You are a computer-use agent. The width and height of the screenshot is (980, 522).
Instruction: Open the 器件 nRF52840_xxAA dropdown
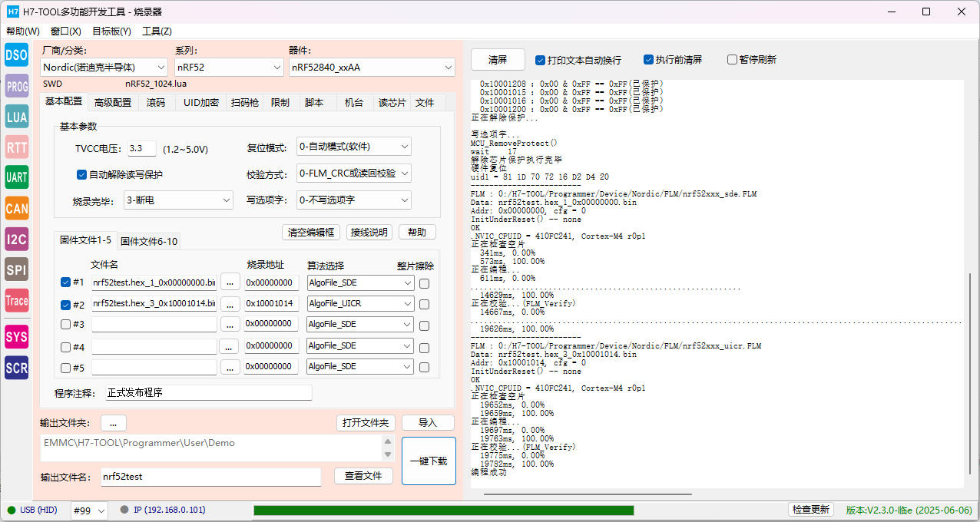[372, 68]
